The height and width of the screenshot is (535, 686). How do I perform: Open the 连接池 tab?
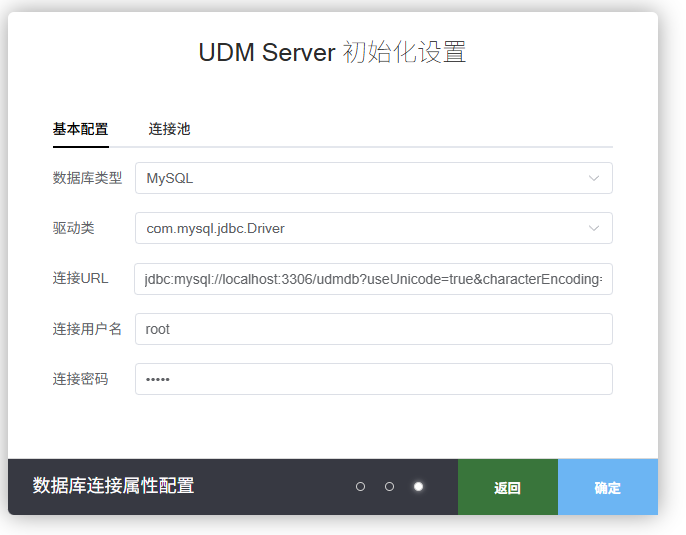pos(169,129)
